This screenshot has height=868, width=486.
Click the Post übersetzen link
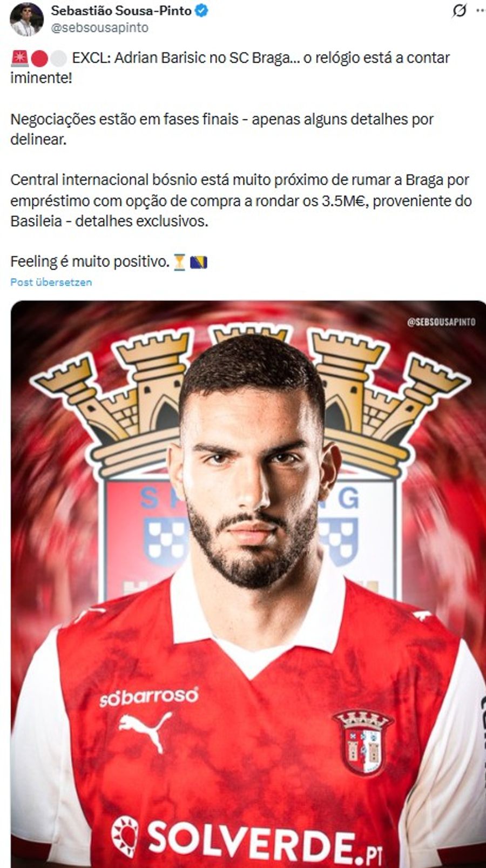pos(51,282)
